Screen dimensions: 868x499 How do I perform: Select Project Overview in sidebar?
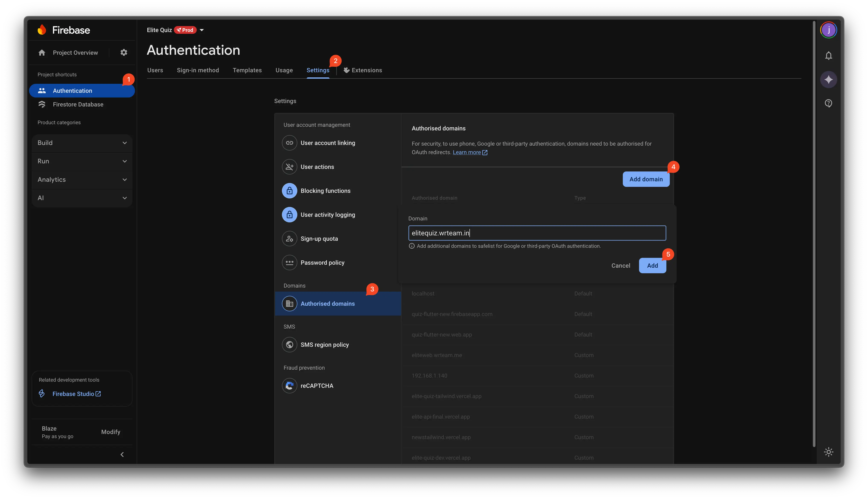75,52
